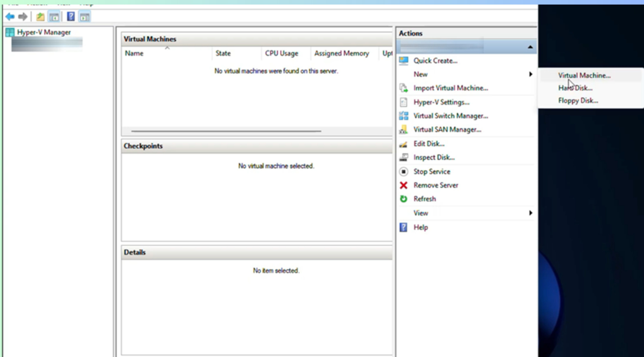Click the Virtual Switch Manager icon
Screen dimensions: 644x357
(x=403, y=116)
